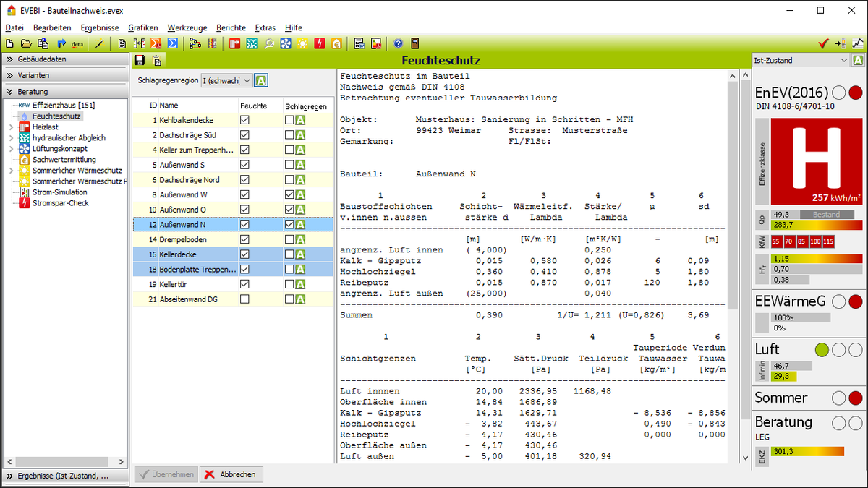The height and width of the screenshot is (488, 868).
Task: Expand the Heizlast tree node
Action: pyautogui.click(x=11, y=127)
